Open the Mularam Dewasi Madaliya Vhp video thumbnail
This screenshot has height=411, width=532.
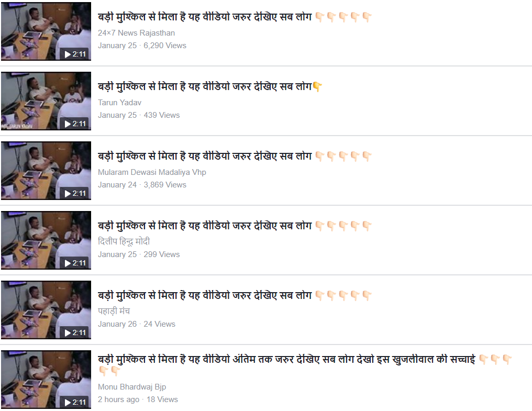pos(46,170)
